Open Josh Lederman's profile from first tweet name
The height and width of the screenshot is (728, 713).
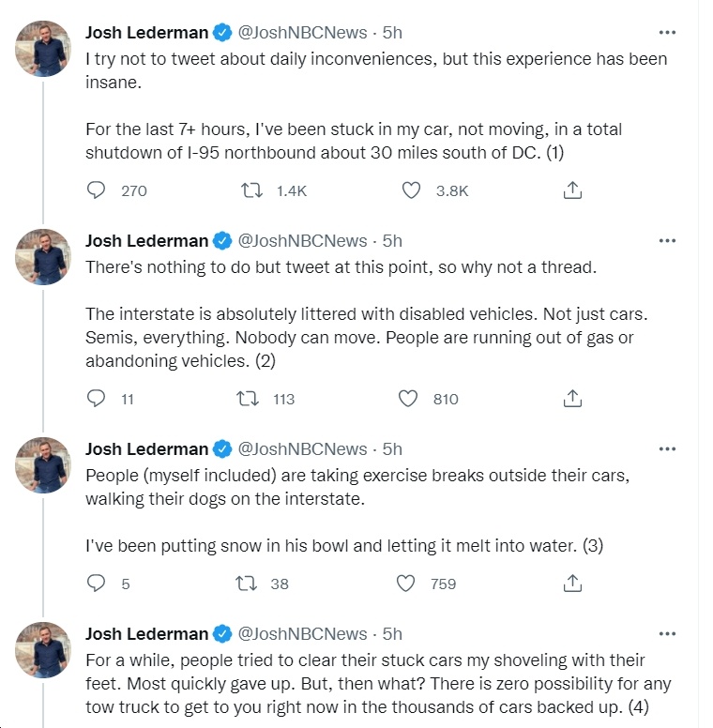pyautogui.click(x=146, y=33)
